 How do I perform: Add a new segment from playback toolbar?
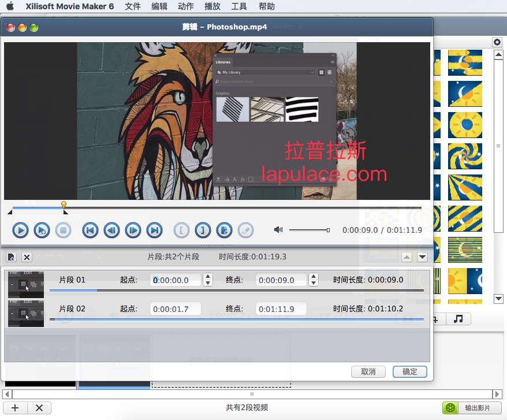(224, 231)
